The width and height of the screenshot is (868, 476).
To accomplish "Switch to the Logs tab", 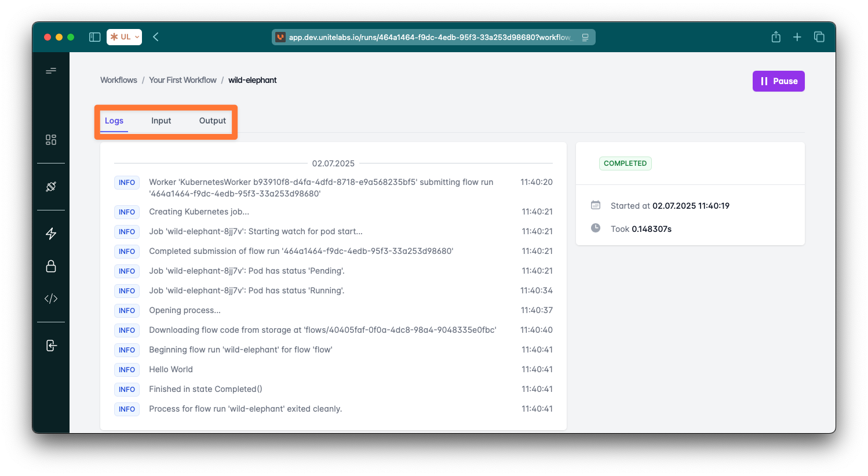I will [x=114, y=121].
